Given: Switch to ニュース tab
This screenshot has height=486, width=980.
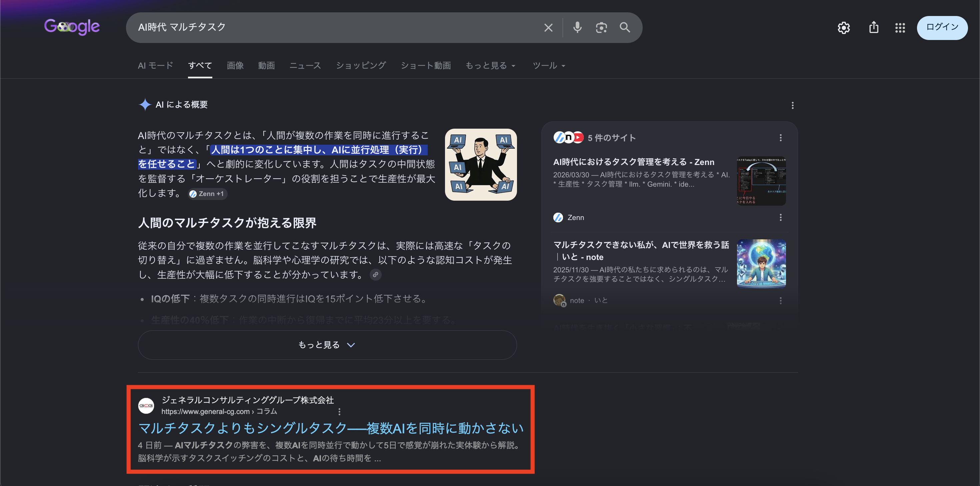Looking at the screenshot, I should (x=305, y=65).
